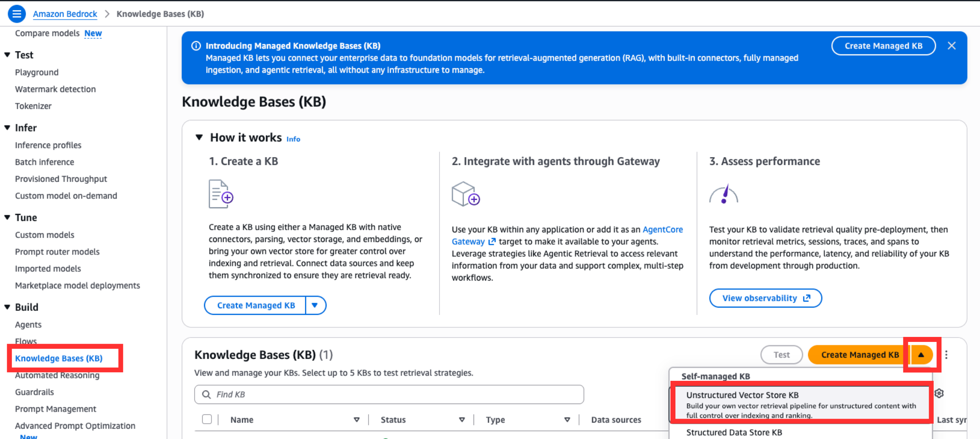Dismiss the Managed Knowledge Bases banner
This screenshot has height=439, width=980.
coord(951,46)
